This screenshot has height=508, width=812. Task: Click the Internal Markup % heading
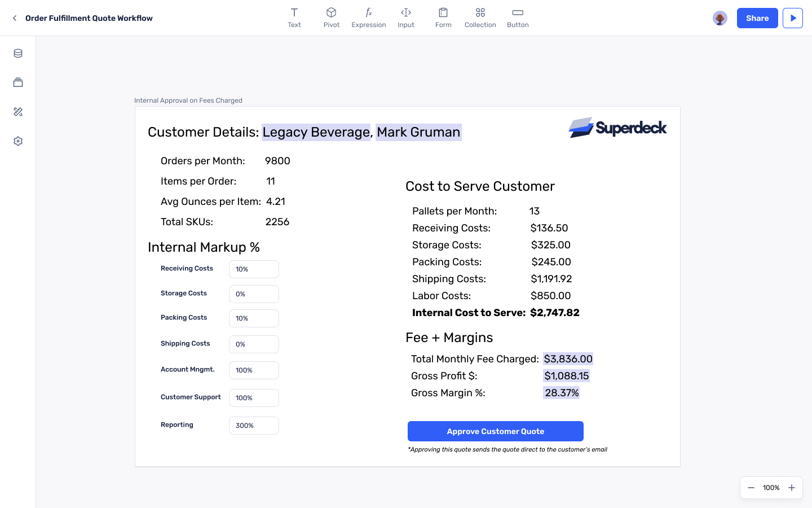204,247
